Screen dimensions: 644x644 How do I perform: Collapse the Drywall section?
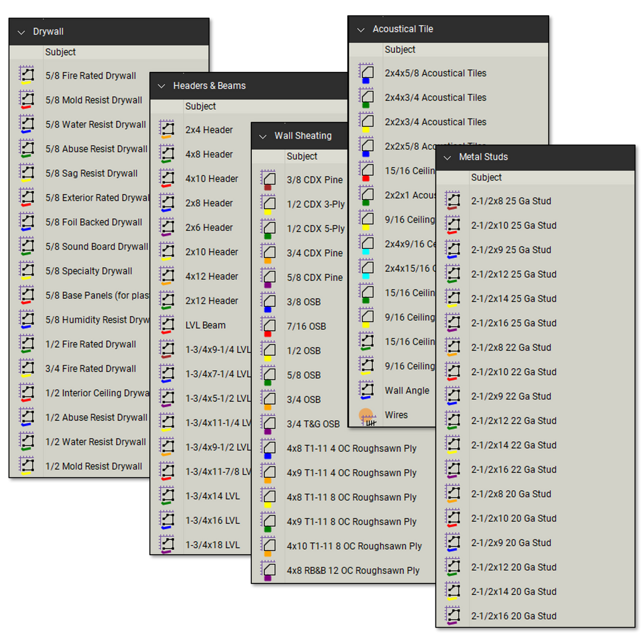coord(21,31)
